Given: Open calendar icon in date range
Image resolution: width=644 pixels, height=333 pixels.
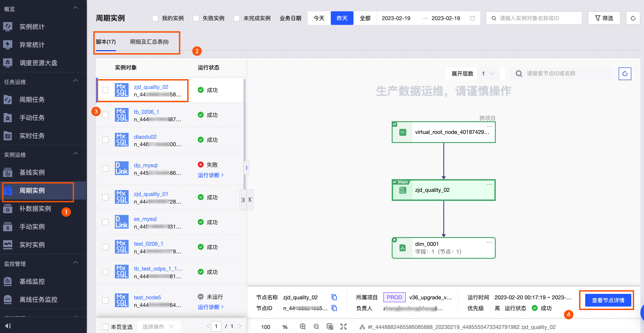Looking at the screenshot, I should 472,18.
